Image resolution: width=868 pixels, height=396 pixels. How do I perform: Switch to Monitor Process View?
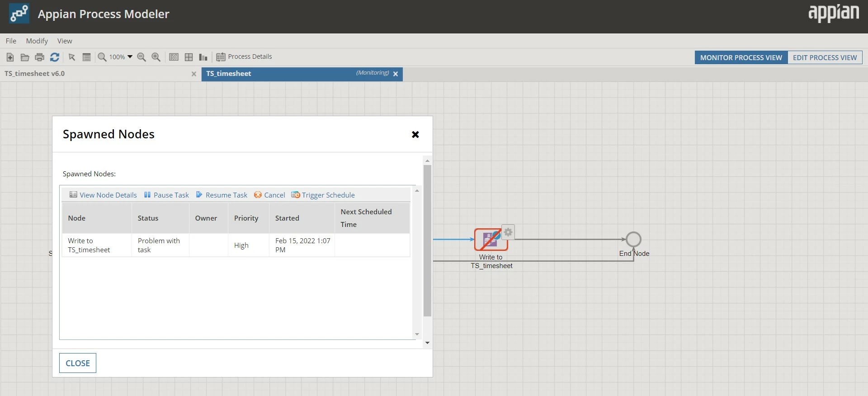(x=741, y=57)
